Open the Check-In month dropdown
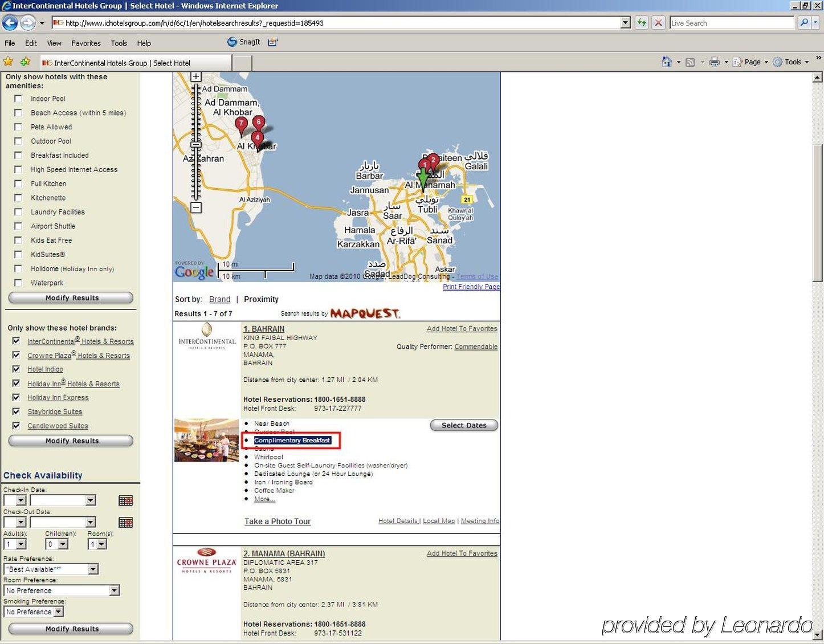Image resolution: width=824 pixels, height=644 pixels. click(63, 500)
